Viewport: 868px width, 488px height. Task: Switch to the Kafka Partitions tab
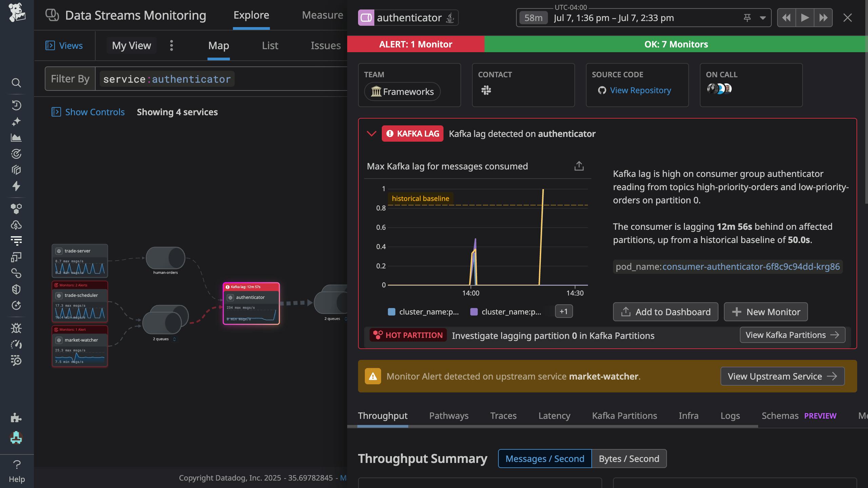624,415
